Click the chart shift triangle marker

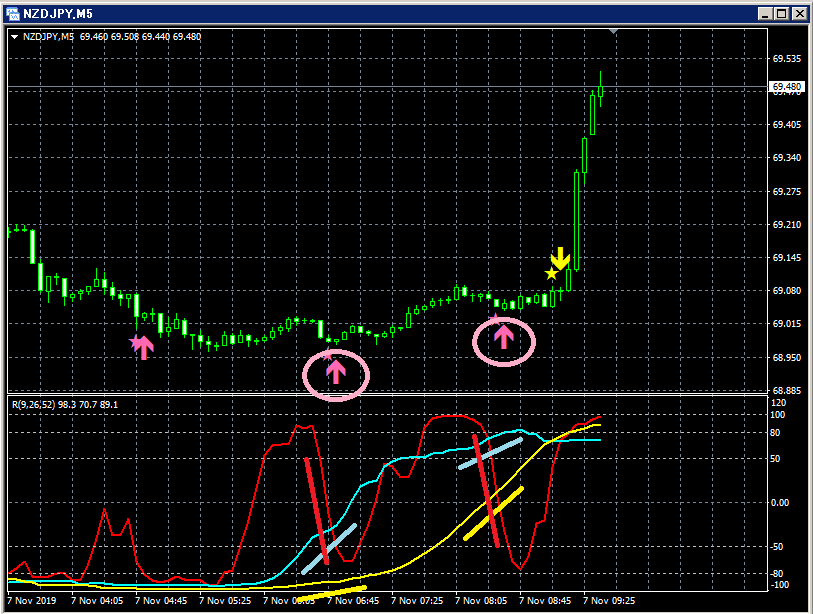(x=613, y=32)
